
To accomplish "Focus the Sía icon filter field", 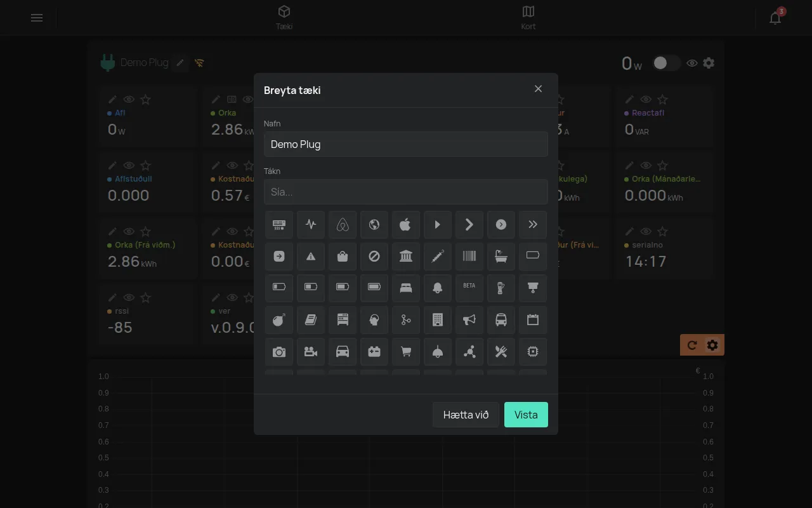I will tap(406, 192).
